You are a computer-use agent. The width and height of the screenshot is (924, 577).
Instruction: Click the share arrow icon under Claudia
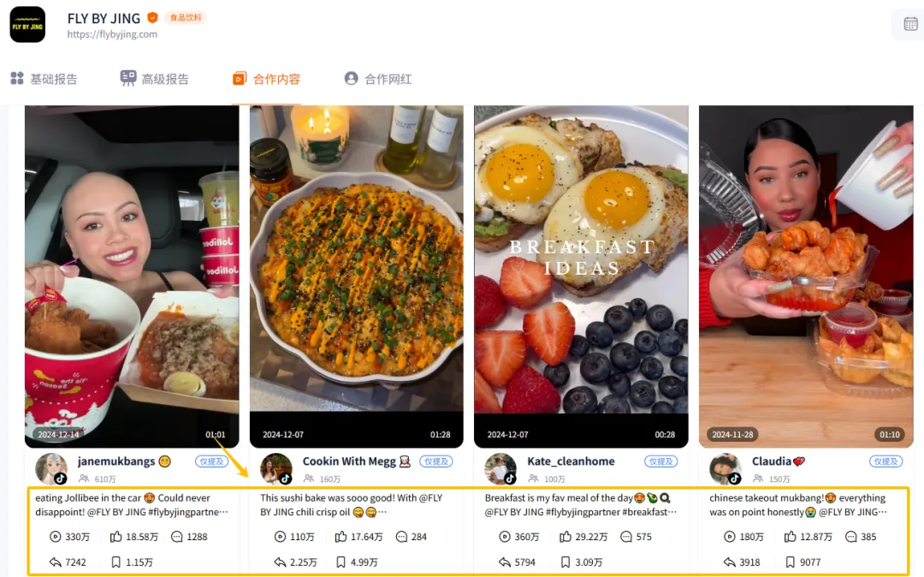pyautogui.click(x=729, y=562)
